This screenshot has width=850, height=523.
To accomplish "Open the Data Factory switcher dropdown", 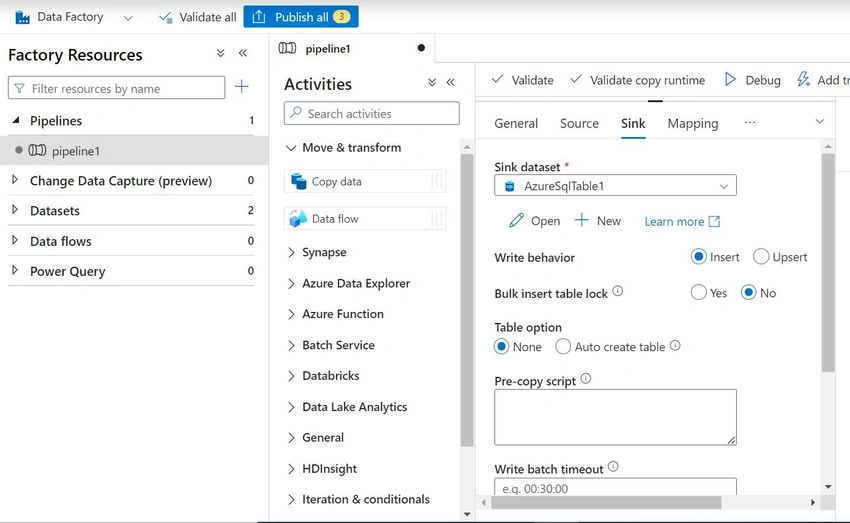I will pos(128,18).
